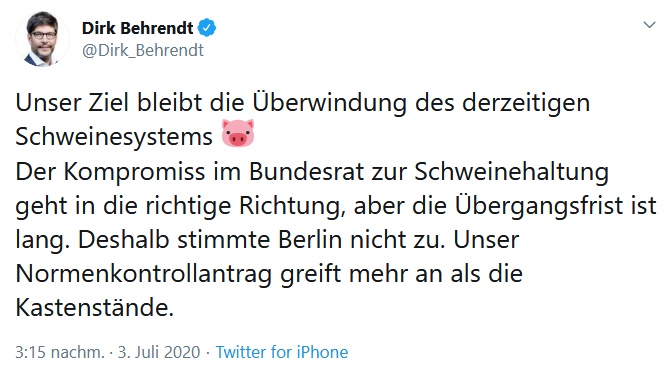
Task: Click the word Normenkontrollantrag
Action: (x=144, y=274)
